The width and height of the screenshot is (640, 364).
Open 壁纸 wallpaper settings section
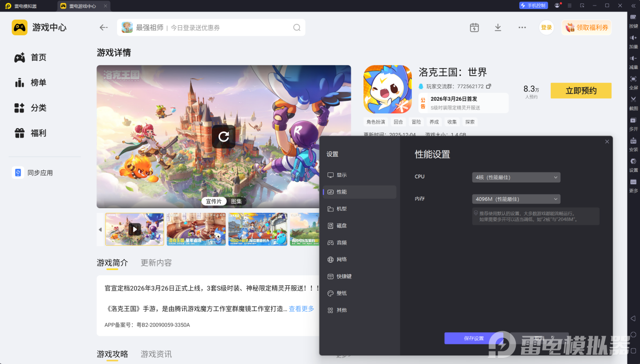point(343,293)
